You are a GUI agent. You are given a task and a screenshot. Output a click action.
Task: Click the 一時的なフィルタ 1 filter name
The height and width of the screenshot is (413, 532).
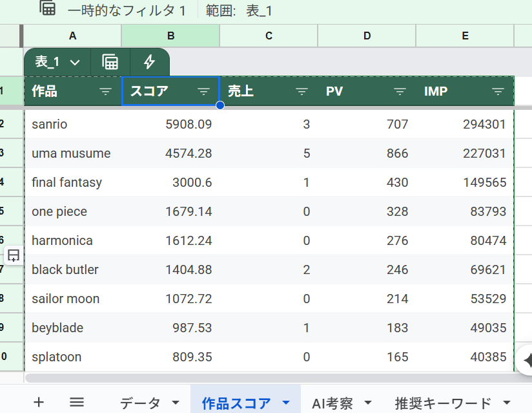click(x=127, y=11)
